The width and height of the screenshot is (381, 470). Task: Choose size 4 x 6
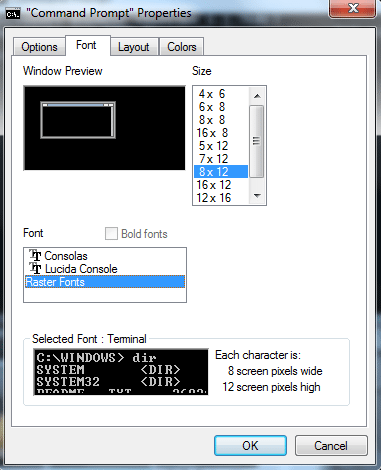221,94
